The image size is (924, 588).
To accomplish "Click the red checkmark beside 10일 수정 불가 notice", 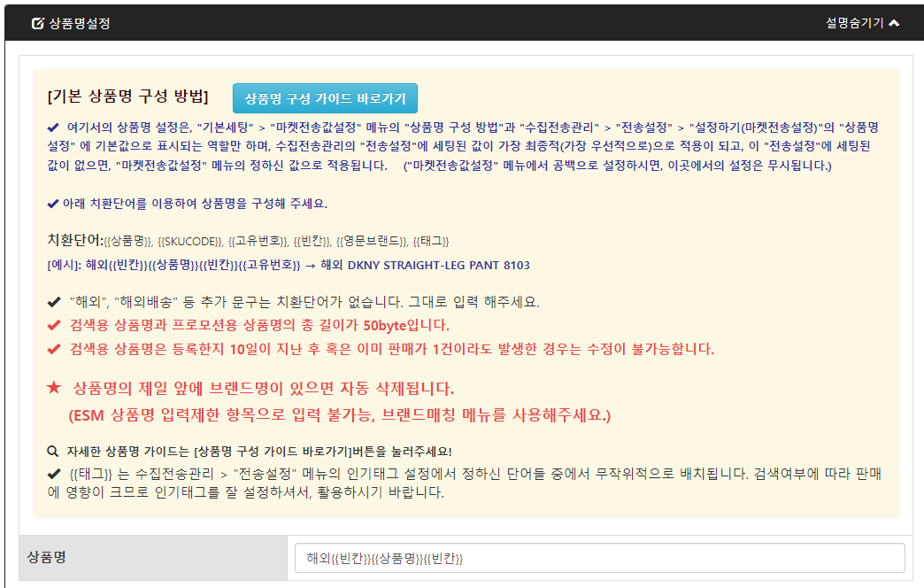I will (54, 349).
